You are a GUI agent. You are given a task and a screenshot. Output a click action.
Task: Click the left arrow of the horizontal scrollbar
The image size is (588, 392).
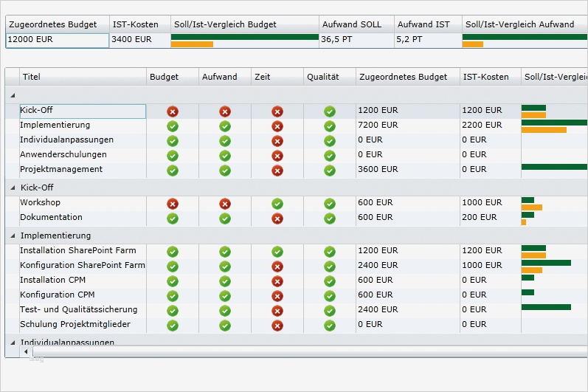click(x=27, y=352)
